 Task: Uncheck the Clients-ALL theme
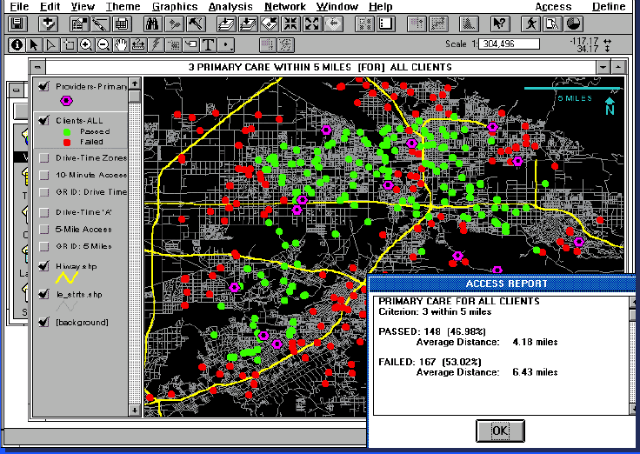click(44, 120)
